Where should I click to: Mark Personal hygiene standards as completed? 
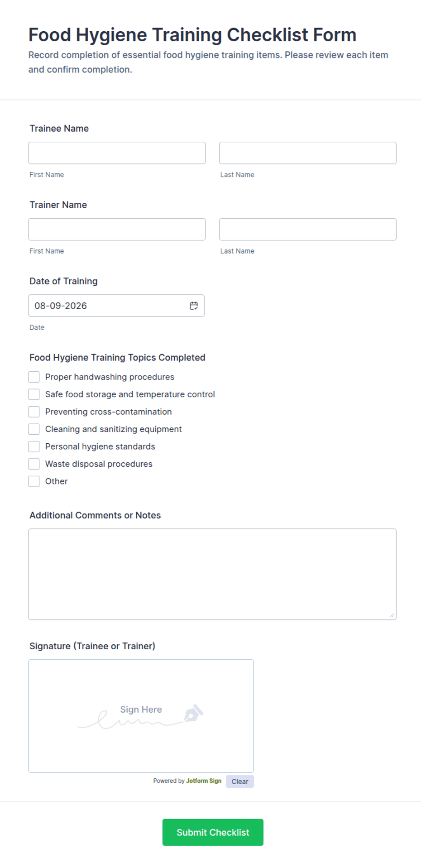tap(34, 446)
